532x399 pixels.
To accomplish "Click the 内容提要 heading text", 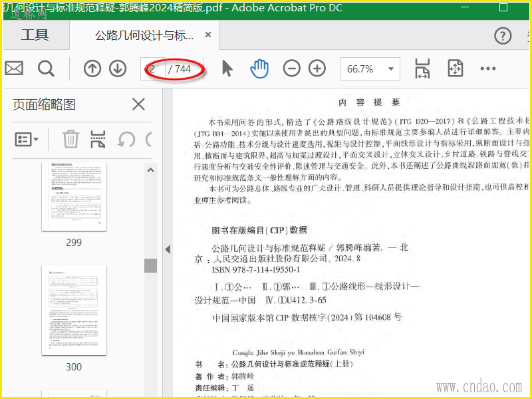I will click(369, 102).
